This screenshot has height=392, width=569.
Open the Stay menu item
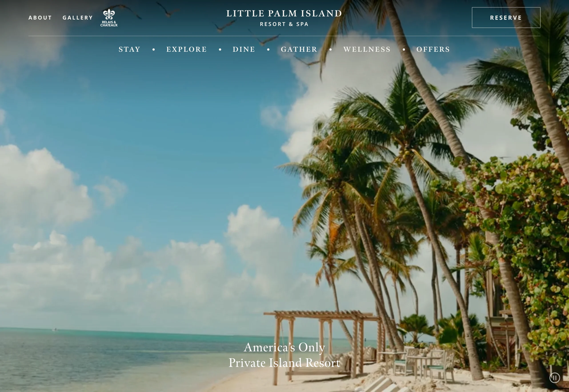click(x=130, y=49)
